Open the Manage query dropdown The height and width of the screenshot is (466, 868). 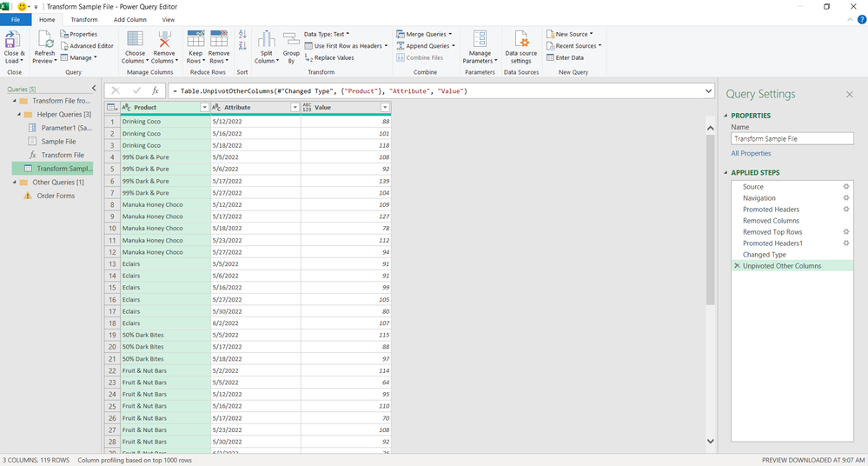coord(78,57)
